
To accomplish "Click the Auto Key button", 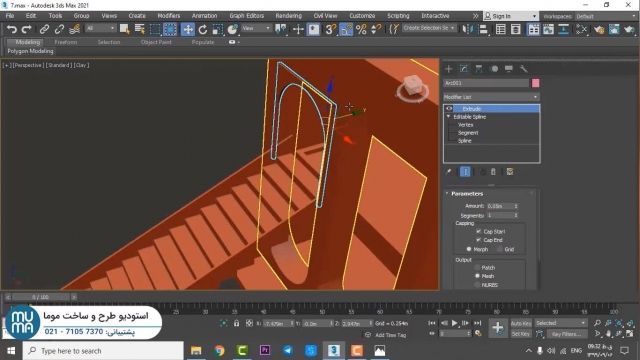I will (521, 323).
